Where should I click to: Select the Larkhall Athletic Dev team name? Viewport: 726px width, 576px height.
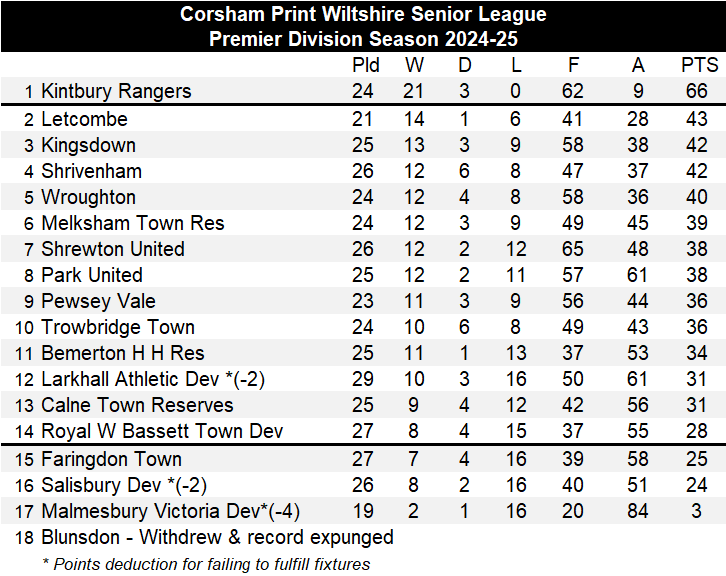[152, 379]
